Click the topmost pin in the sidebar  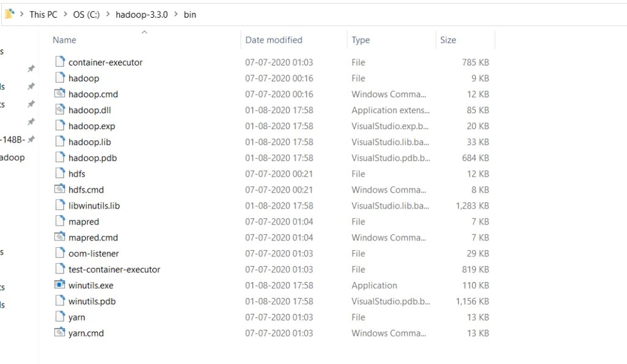[x=31, y=69]
